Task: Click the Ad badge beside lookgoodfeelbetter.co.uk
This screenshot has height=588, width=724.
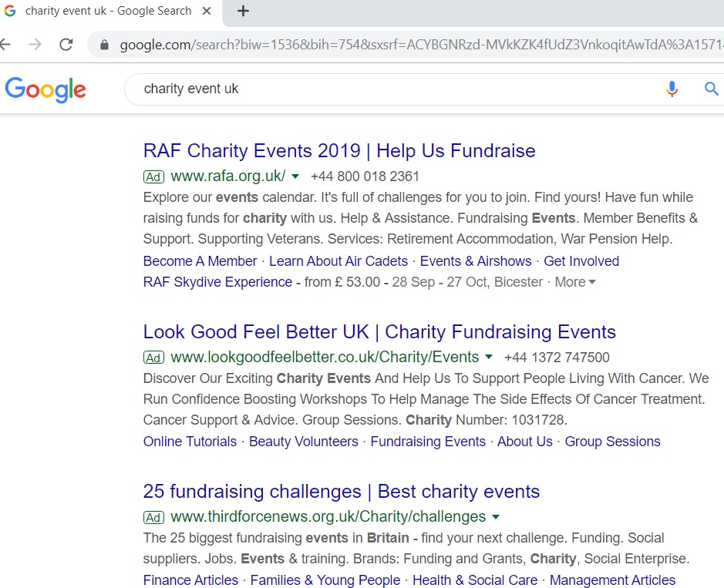Action: pyautogui.click(x=153, y=358)
